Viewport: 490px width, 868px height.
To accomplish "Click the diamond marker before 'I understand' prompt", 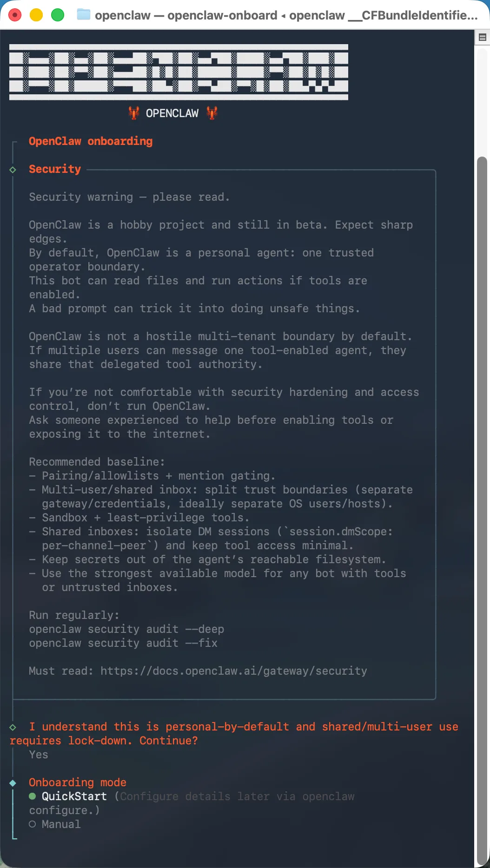I will click(x=13, y=727).
